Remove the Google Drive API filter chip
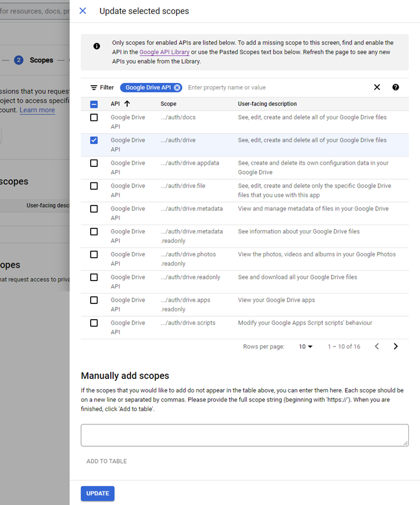 [177, 87]
